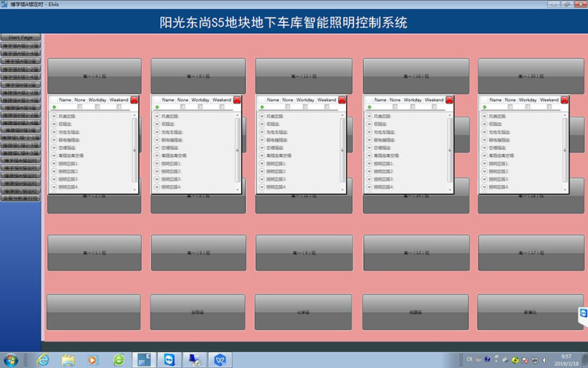Image resolution: width=588 pixels, height=368 pixels.
Task: Click the TeamViewer side panel icon at right edge
Action: pyautogui.click(x=582, y=314)
